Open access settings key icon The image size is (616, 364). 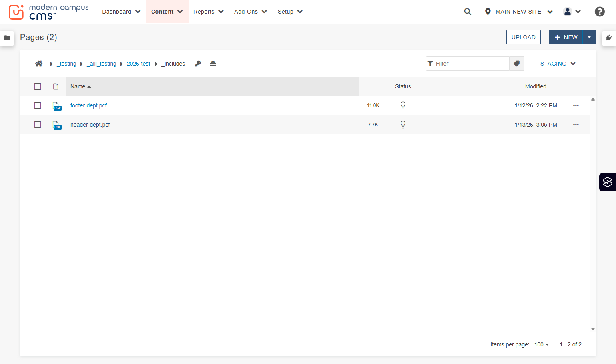[x=198, y=64]
